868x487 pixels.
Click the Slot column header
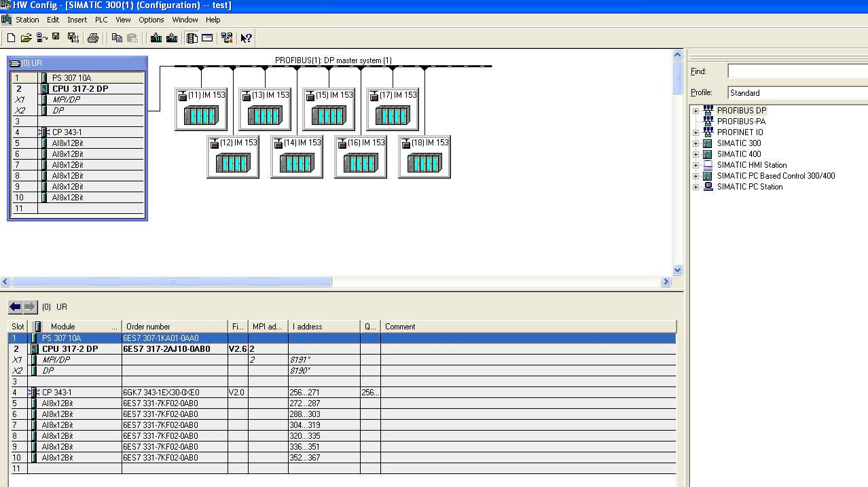[18, 327]
